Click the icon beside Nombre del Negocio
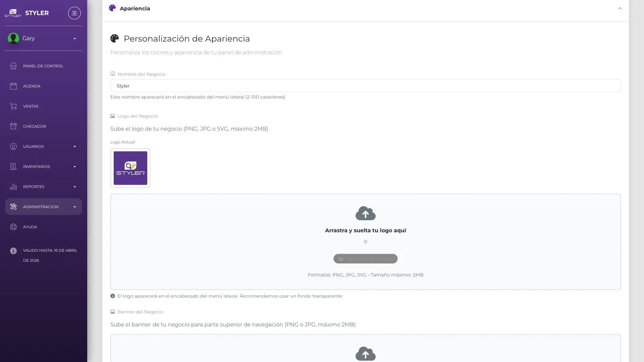644x362 pixels. (113, 74)
